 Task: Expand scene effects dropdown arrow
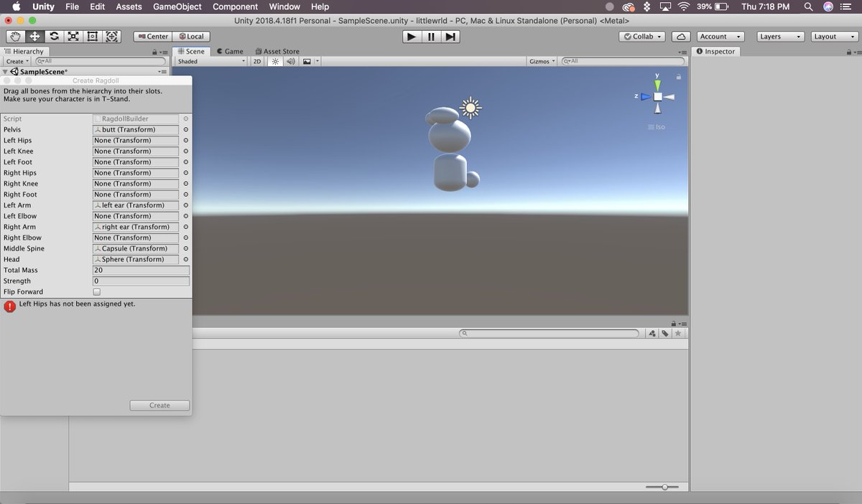click(x=317, y=62)
